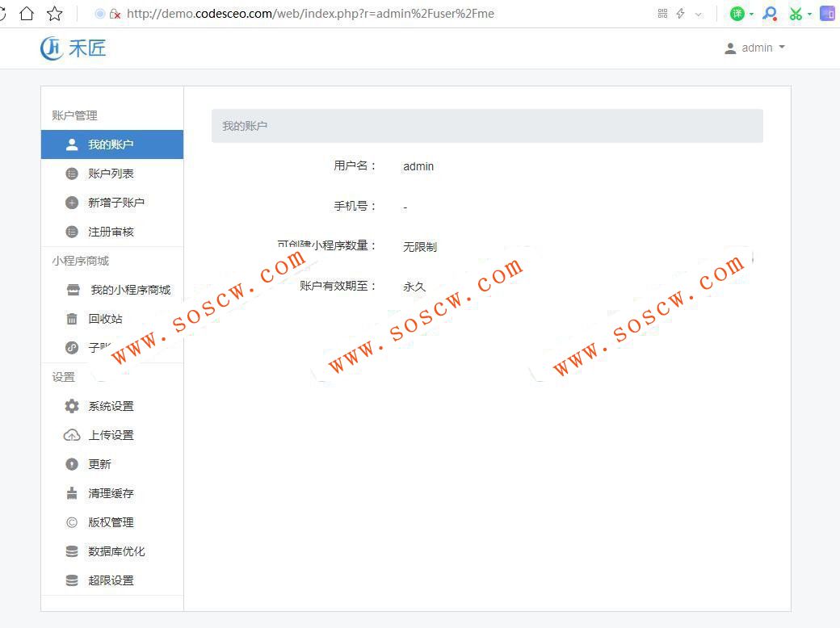The width and height of the screenshot is (840, 628).
Task: Open 回收站 menu item
Action: pos(112,319)
